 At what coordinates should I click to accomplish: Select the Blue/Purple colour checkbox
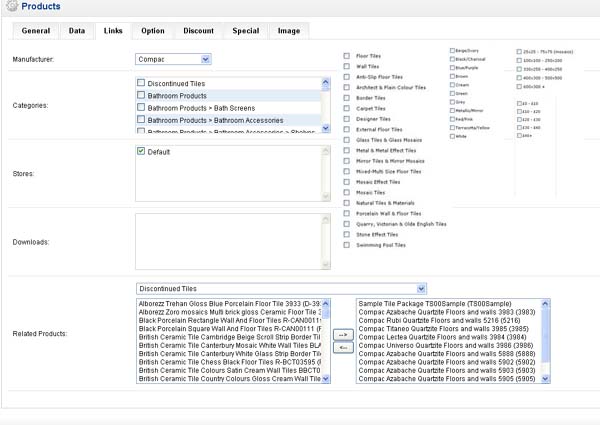tap(452, 68)
